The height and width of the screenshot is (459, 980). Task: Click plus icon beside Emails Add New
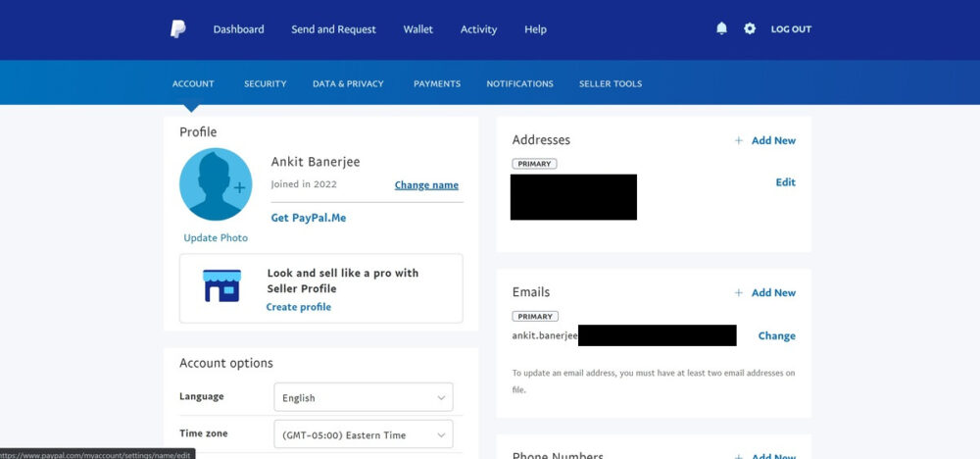(x=739, y=292)
